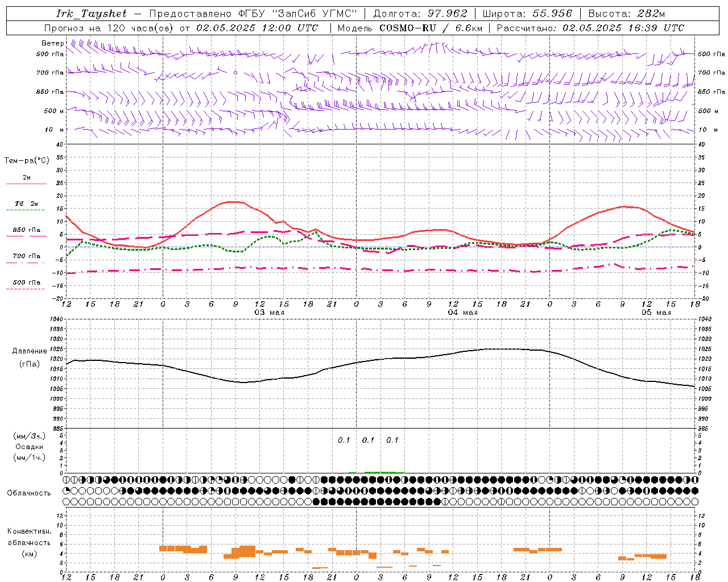Click the Долгота: 97.962 value

point(420,14)
